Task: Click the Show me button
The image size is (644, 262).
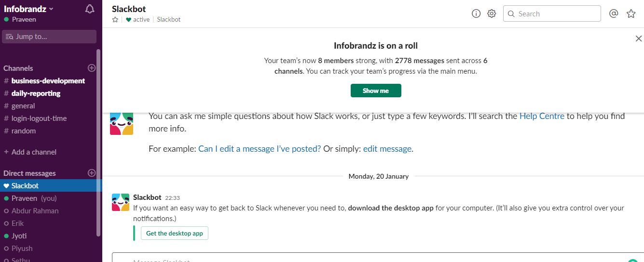Action: [x=376, y=91]
